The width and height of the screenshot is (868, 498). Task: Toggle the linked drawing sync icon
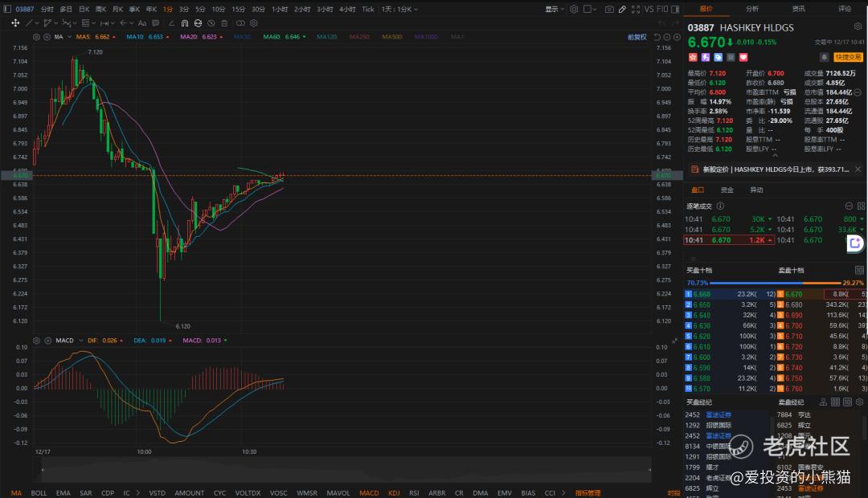240,22
